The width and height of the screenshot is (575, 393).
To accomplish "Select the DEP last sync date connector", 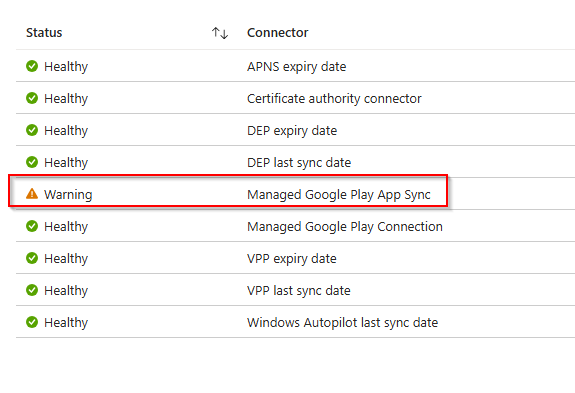I will coord(299,162).
